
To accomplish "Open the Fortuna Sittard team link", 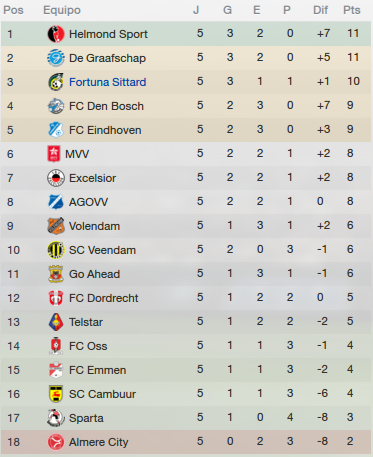I will (107, 82).
